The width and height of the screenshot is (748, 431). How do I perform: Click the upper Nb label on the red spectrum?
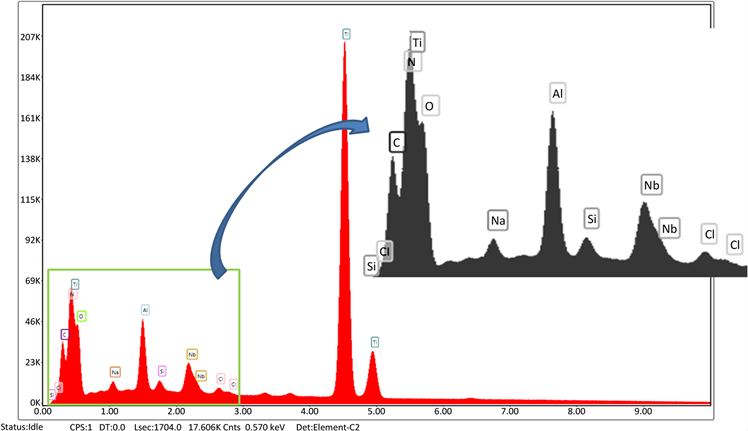point(192,355)
